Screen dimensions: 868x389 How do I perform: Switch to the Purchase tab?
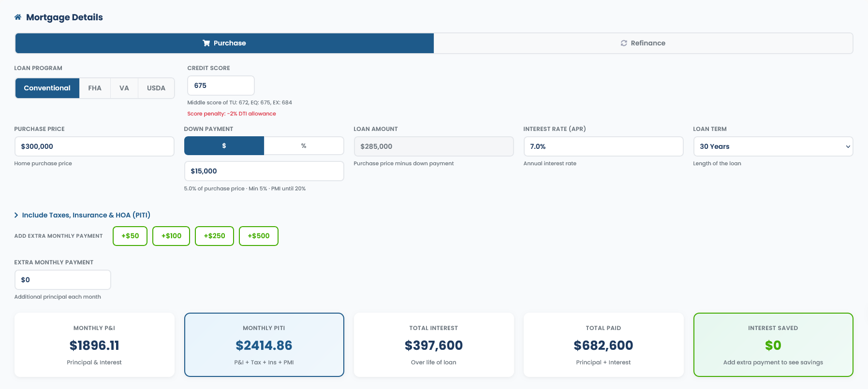point(225,43)
